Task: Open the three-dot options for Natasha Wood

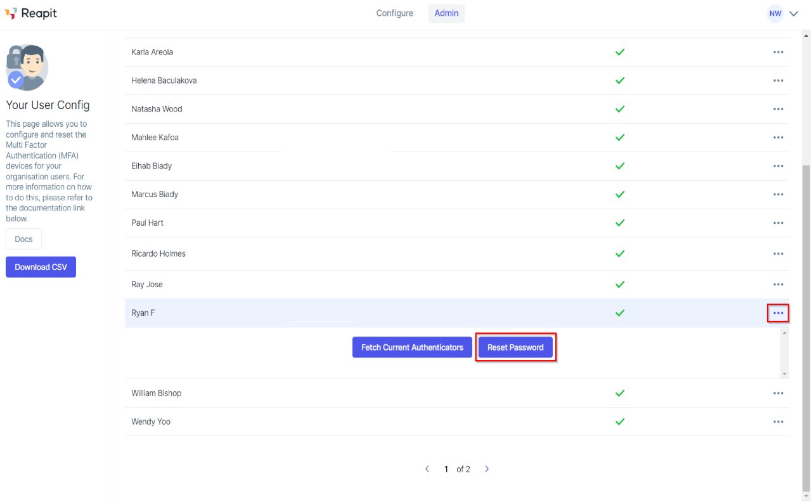Action: pos(778,109)
